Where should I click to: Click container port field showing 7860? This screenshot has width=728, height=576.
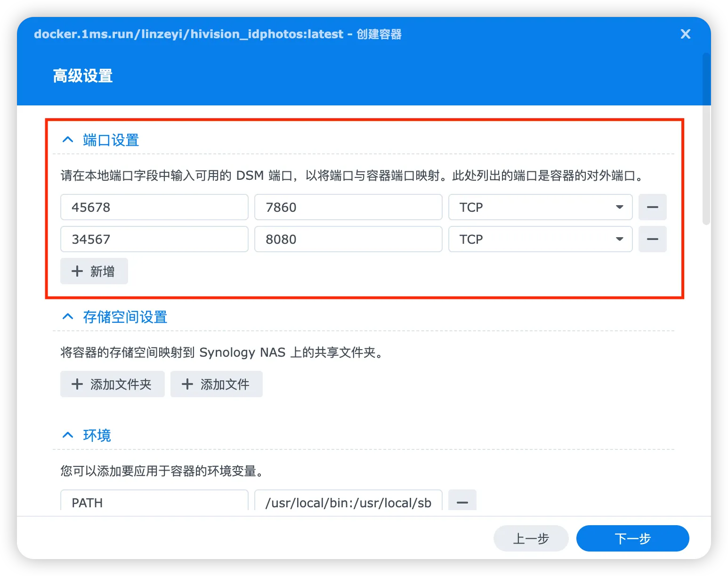(x=348, y=207)
